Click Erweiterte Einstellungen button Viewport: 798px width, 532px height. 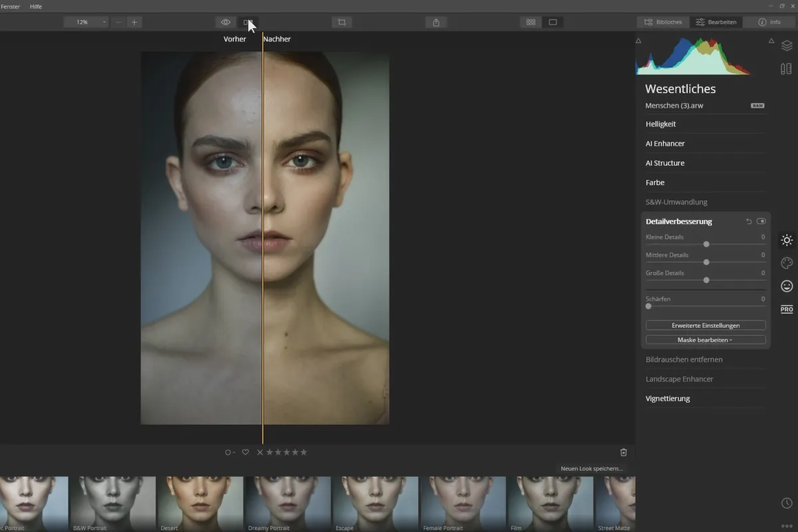coord(706,325)
